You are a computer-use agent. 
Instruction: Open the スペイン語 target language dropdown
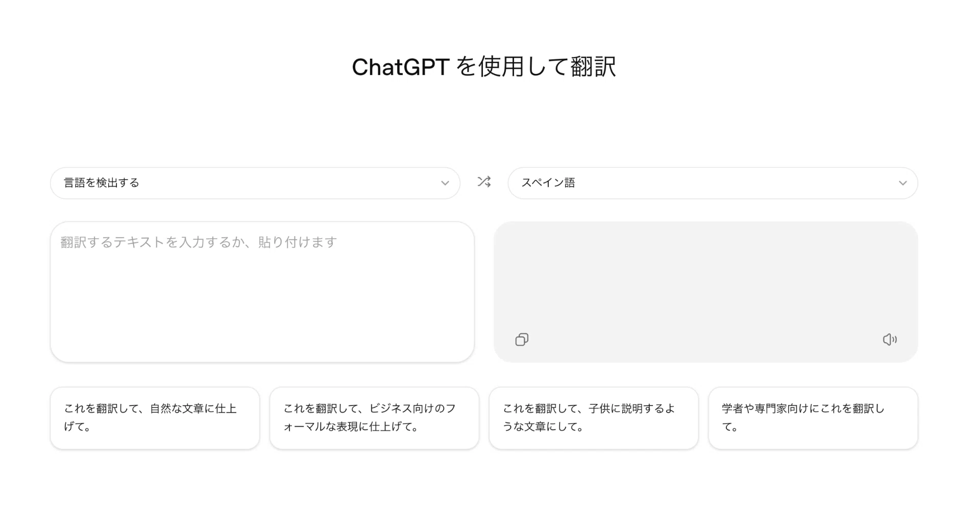pyautogui.click(x=713, y=183)
